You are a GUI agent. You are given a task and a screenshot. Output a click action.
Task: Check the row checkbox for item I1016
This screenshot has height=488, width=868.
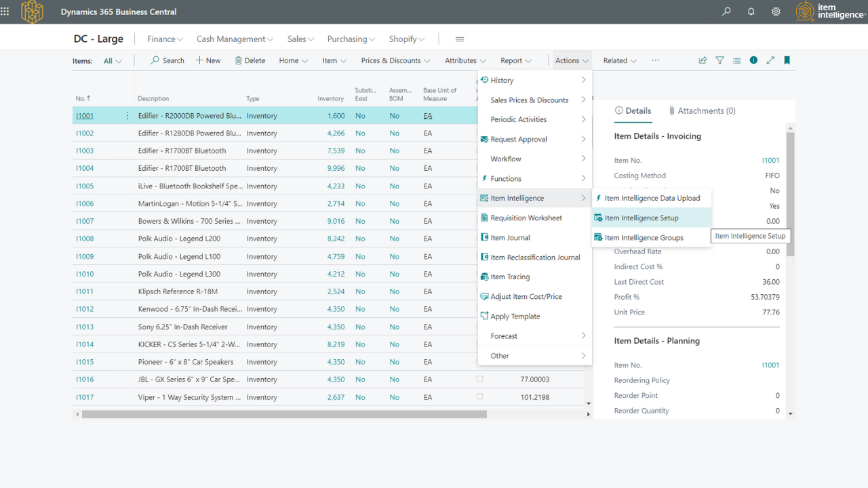tap(480, 380)
